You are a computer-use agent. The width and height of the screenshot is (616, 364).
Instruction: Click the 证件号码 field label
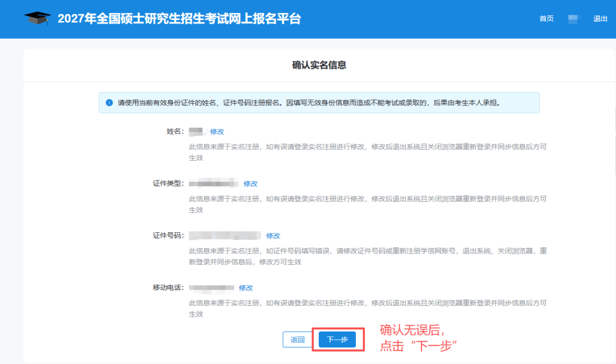[x=168, y=236]
